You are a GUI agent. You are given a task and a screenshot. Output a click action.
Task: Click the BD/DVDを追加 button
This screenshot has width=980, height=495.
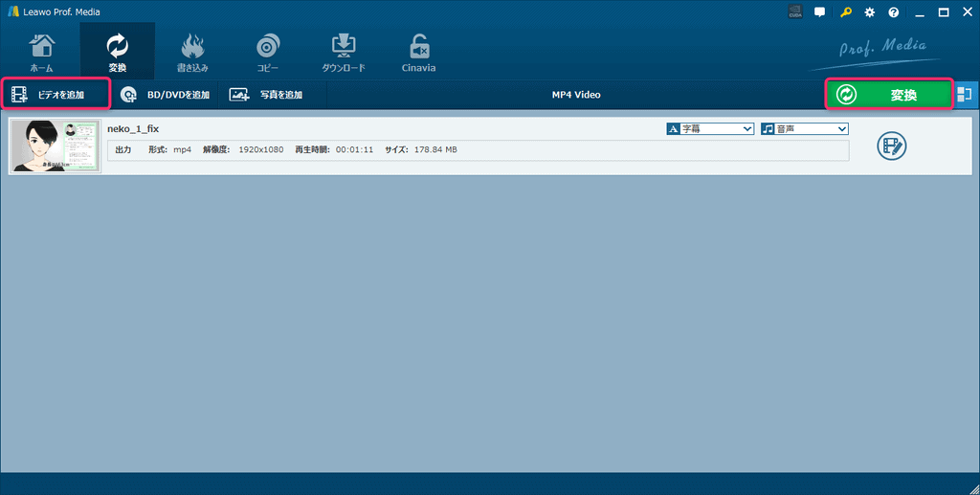pos(166,95)
